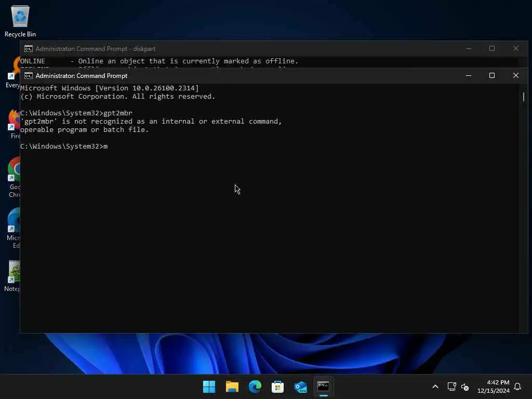Open Microsoft Store from the taskbar
This screenshot has height=399, width=532.
(x=277, y=387)
